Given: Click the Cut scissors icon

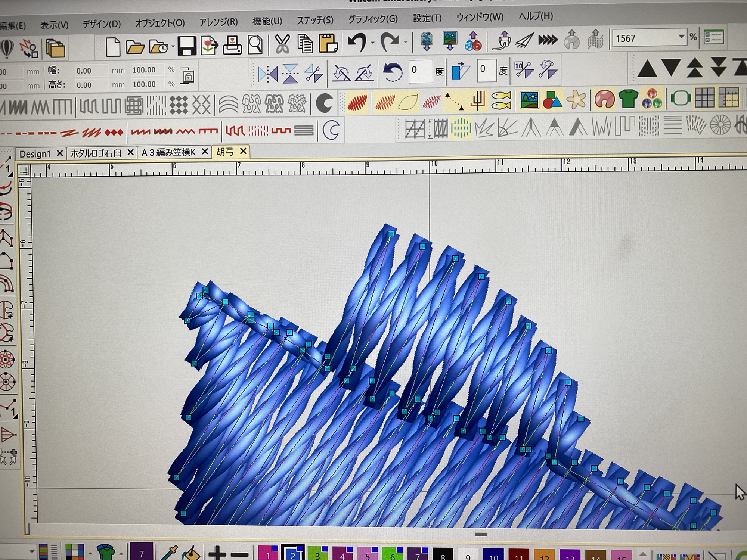Looking at the screenshot, I should coord(282,44).
